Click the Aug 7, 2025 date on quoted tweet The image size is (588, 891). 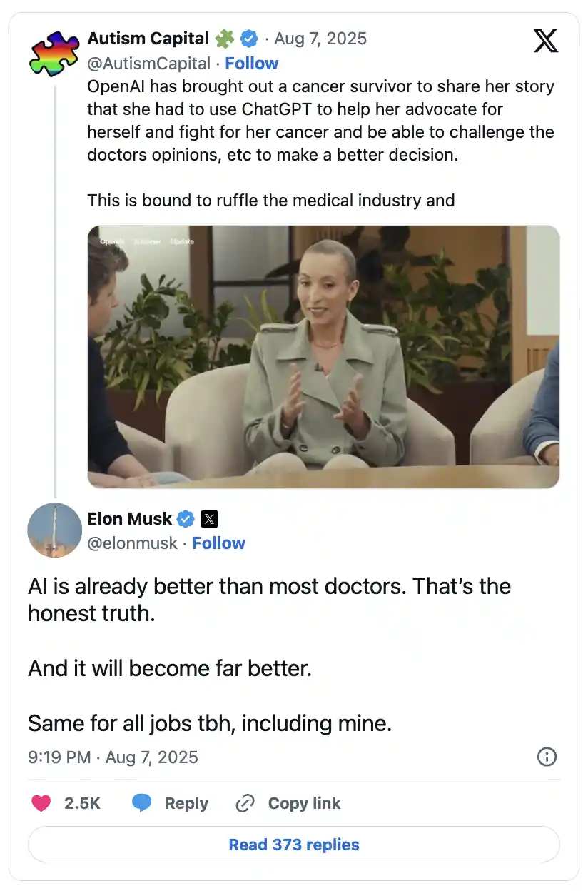[x=320, y=39]
